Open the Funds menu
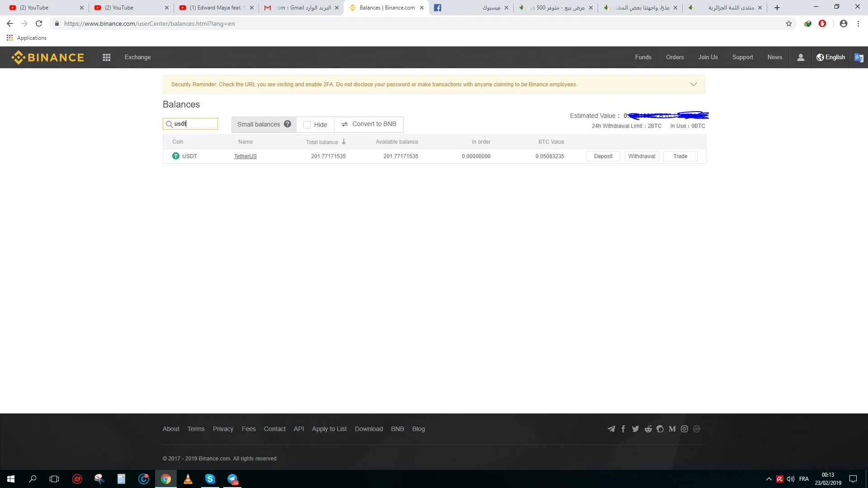The image size is (868, 488). (643, 57)
